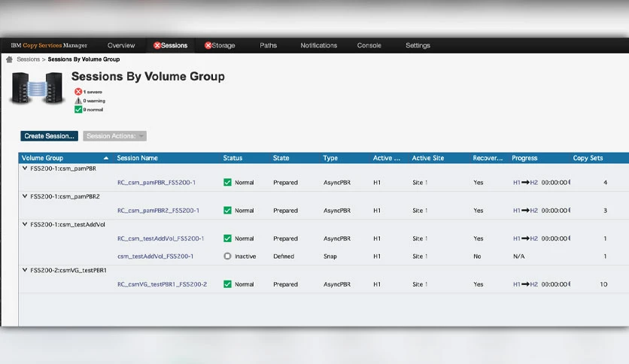Click H1 to H2 arrow for RC_csm_testAddVol_FS5200-1
Viewport: 629px width, 364px height.
coord(525,238)
